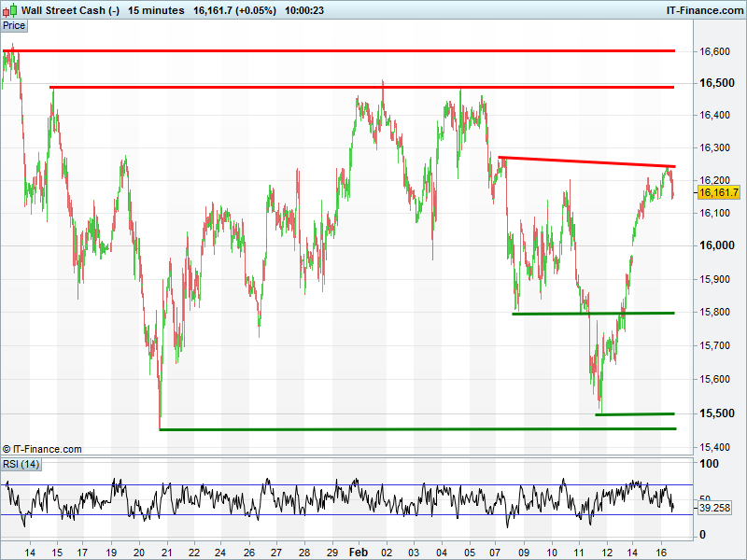
Task: Click the 21 date label on time axis
Action: 167,553
